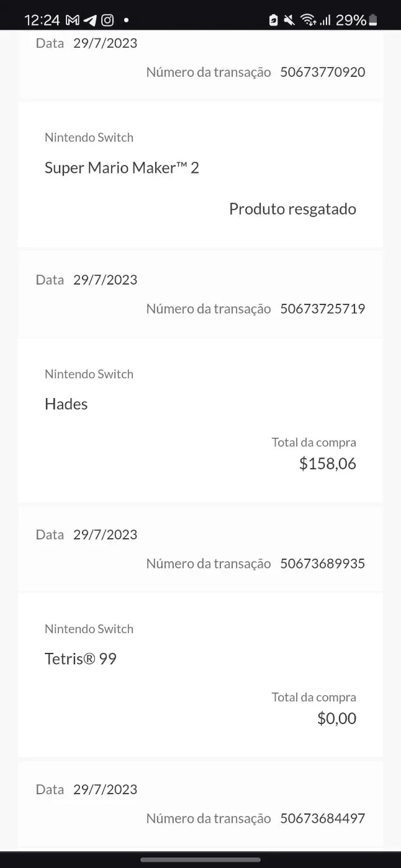401x868 pixels.
Task: Open the Hades purchase entry
Action: click(200, 420)
